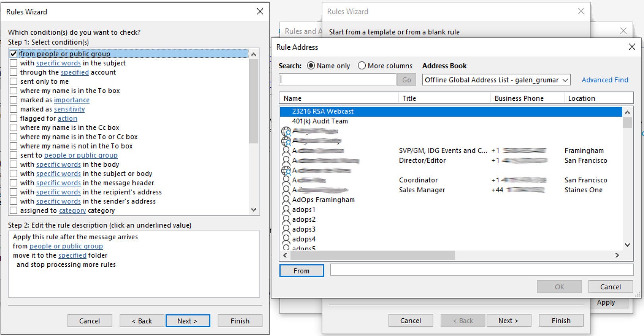The image size is (644, 336).
Task: Click the 'specified' folder link in rule description
Action: click(x=72, y=256)
